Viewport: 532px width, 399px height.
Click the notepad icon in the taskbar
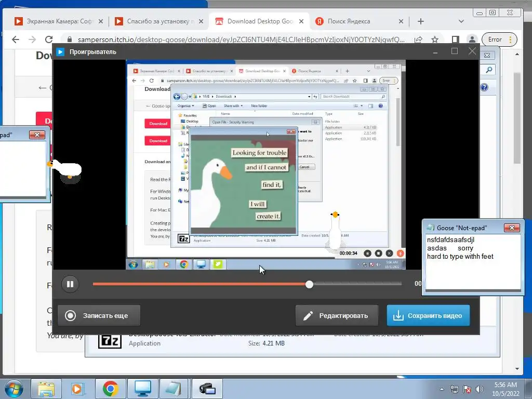pyautogui.click(x=174, y=389)
